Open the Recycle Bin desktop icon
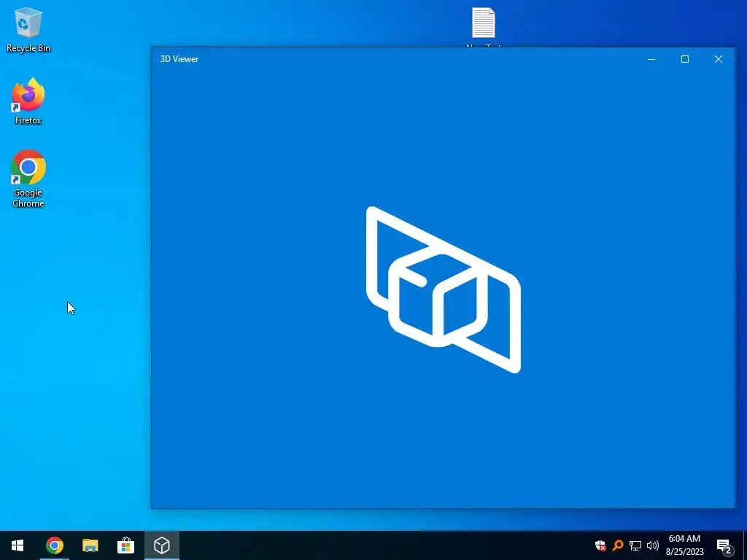This screenshot has width=747, height=560. click(x=28, y=29)
